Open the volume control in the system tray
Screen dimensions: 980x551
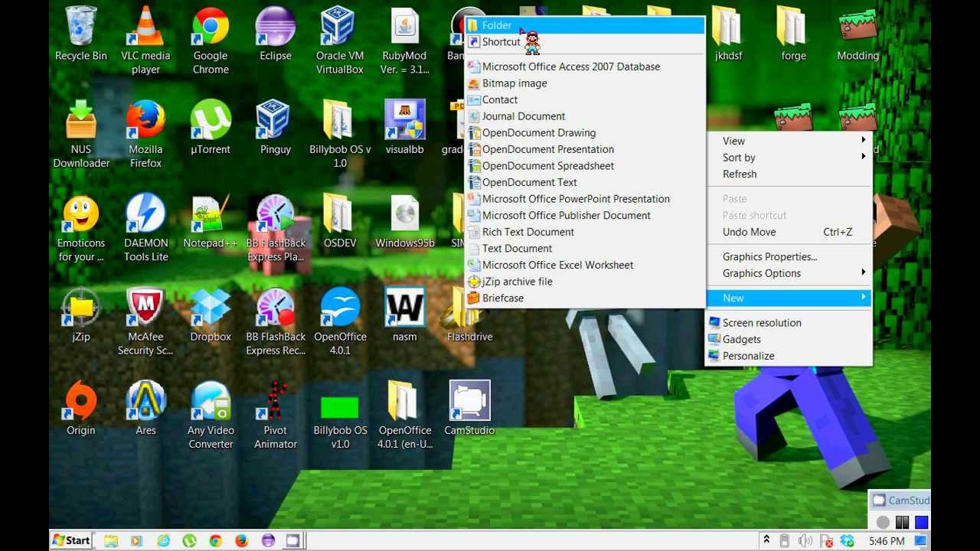805,541
